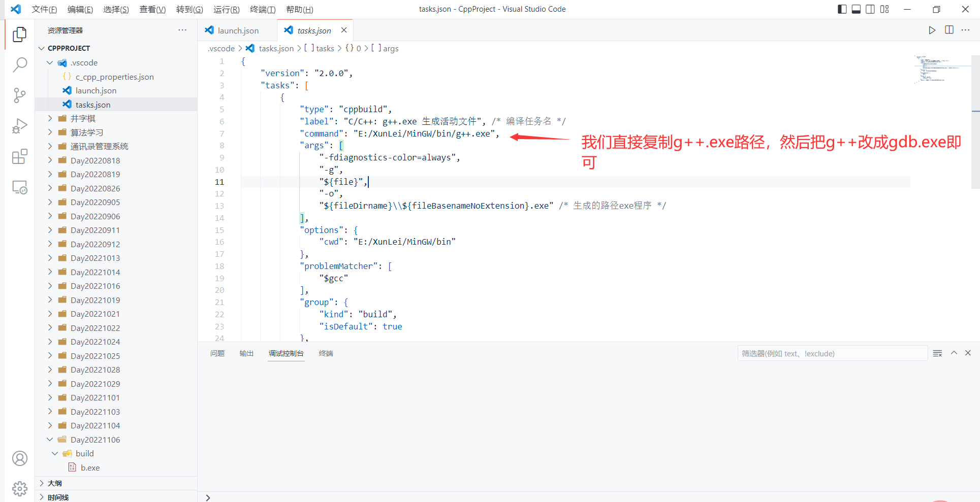This screenshot has width=980, height=502.
Task: Open the 运行(R) menu
Action: point(226,10)
